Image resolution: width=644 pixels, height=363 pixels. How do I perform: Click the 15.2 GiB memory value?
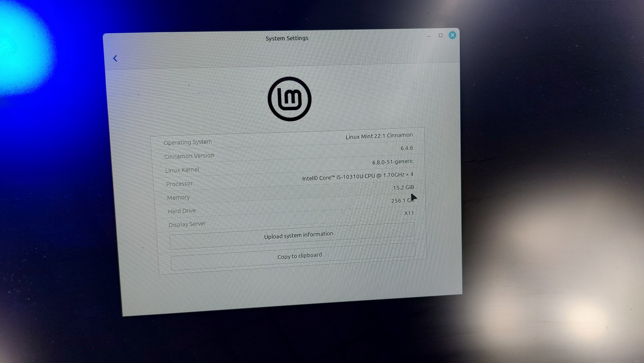tap(403, 187)
